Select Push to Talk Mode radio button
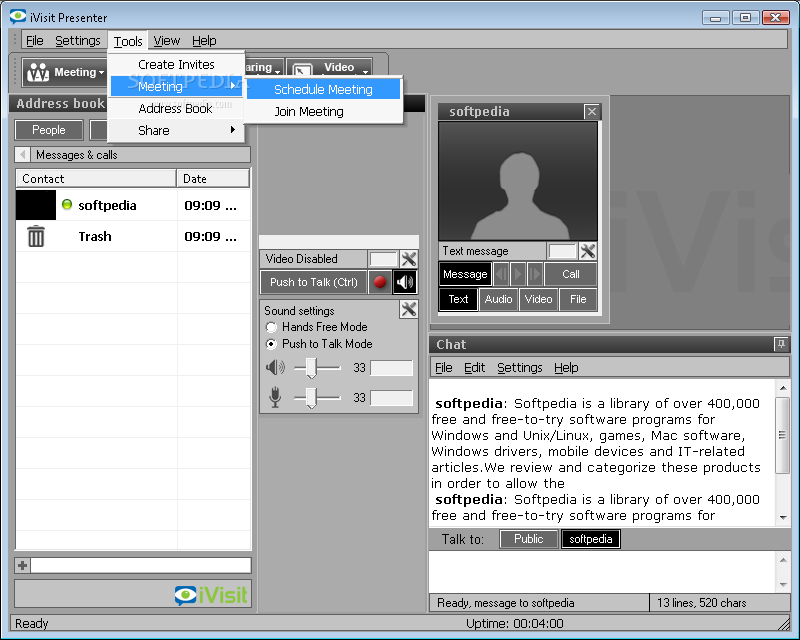 (x=271, y=344)
